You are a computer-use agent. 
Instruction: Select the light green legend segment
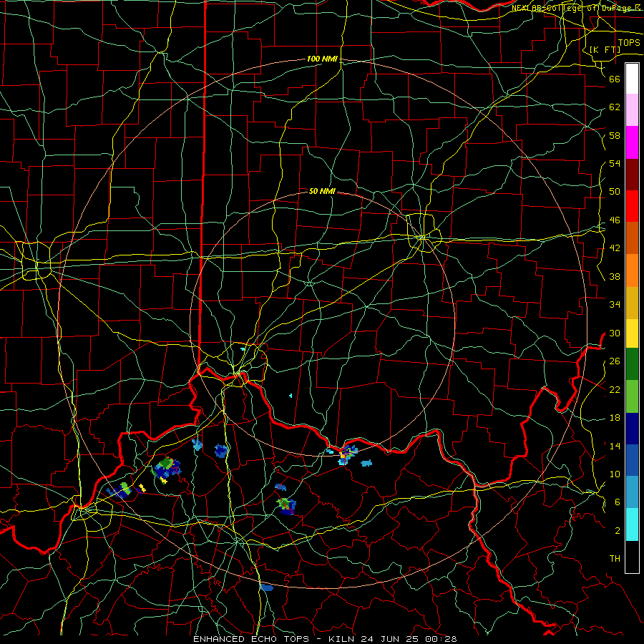click(632, 396)
